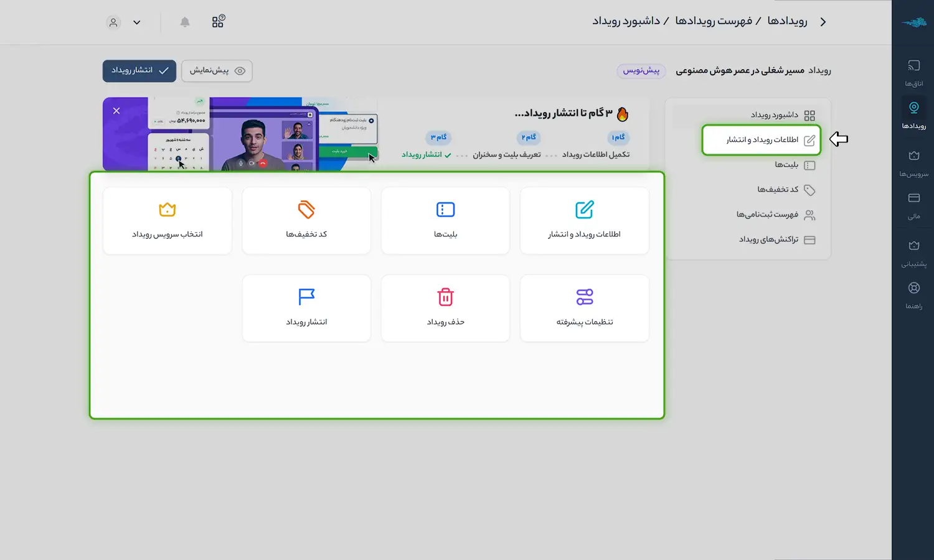The height and width of the screenshot is (560, 934).
Task: Click the crown icon for انتخاب سرویس رویداد
Action: coord(167,210)
